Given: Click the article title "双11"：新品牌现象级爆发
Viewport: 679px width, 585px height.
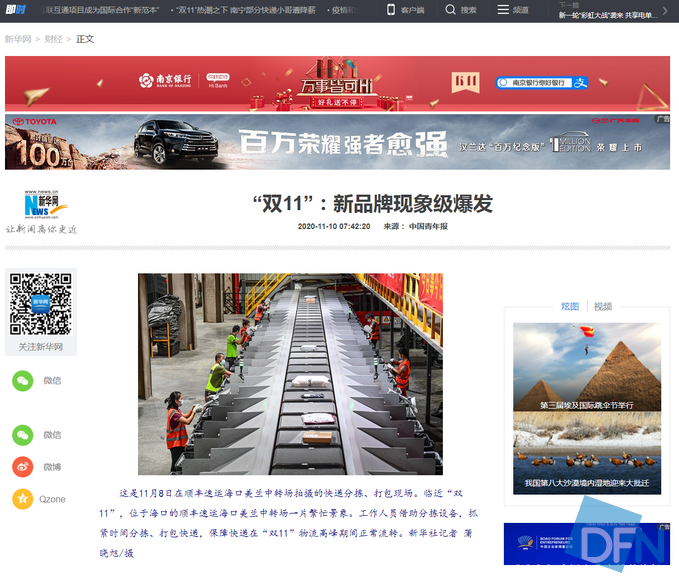Looking at the screenshot, I should (x=373, y=204).
